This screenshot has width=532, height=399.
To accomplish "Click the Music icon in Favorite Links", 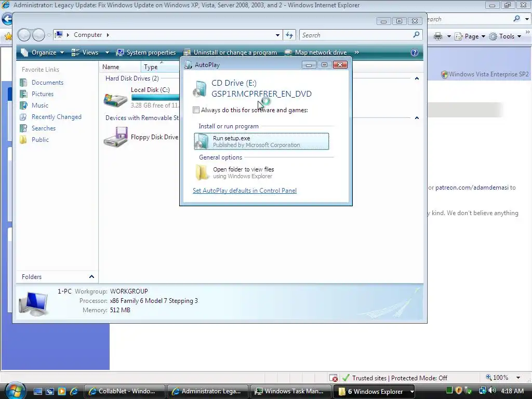I will click(23, 105).
